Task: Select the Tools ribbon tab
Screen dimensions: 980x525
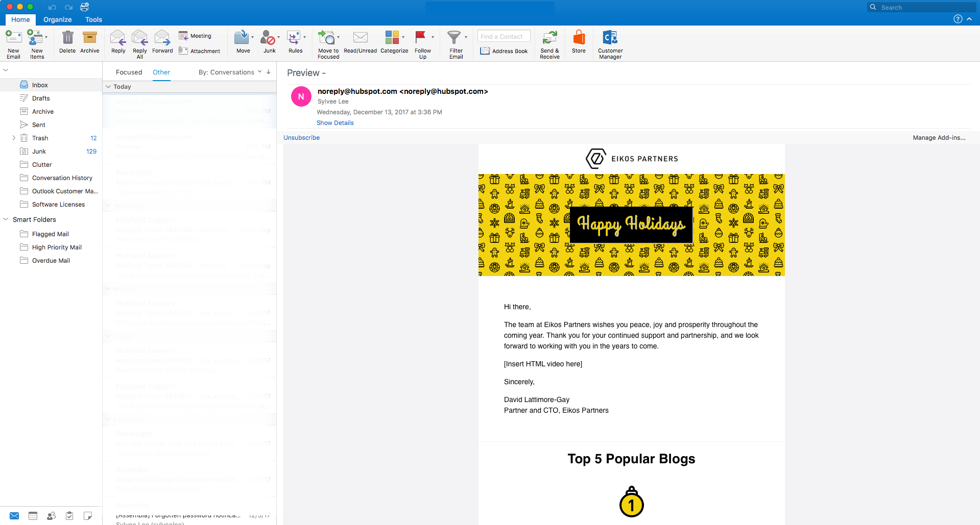Action: (x=93, y=19)
